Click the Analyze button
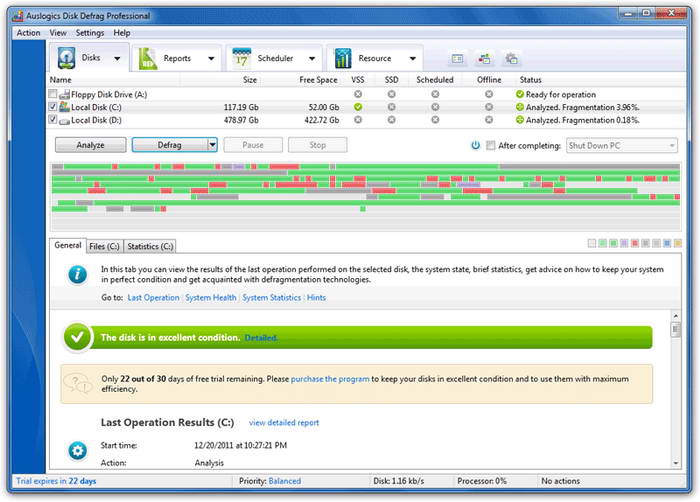700x502 pixels. [91, 145]
